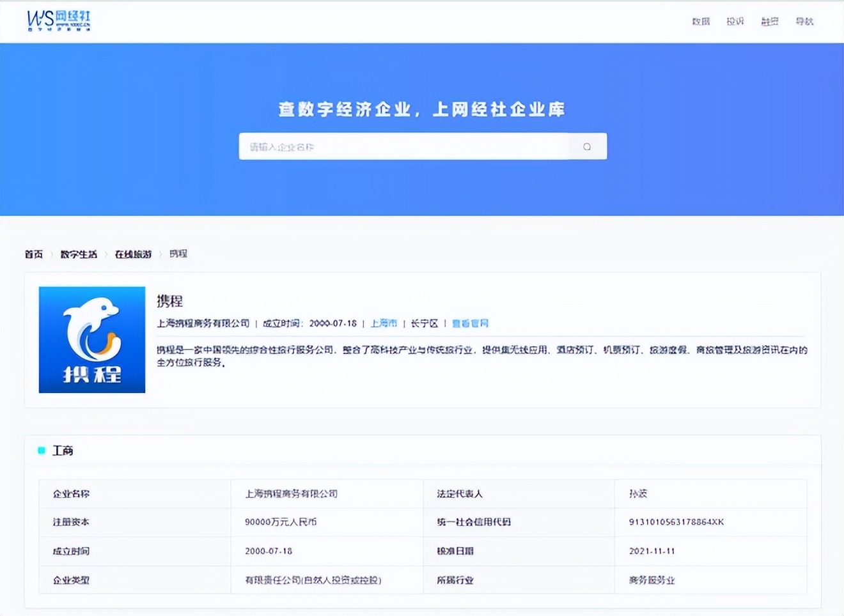Go to 首页 via the breadcrumb
The image size is (844, 616).
click(34, 254)
